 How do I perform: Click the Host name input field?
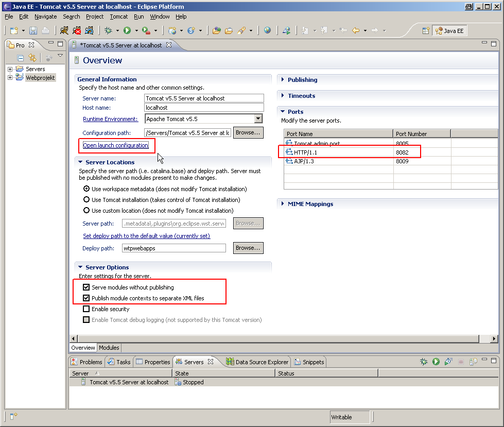204,107
